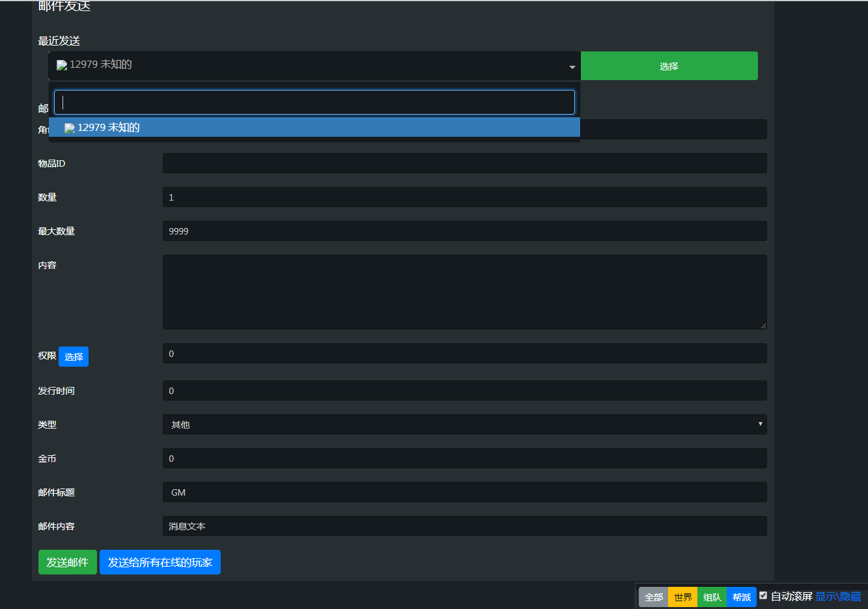Click the 邮件内容 field with 消息文本

coord(465,526)
